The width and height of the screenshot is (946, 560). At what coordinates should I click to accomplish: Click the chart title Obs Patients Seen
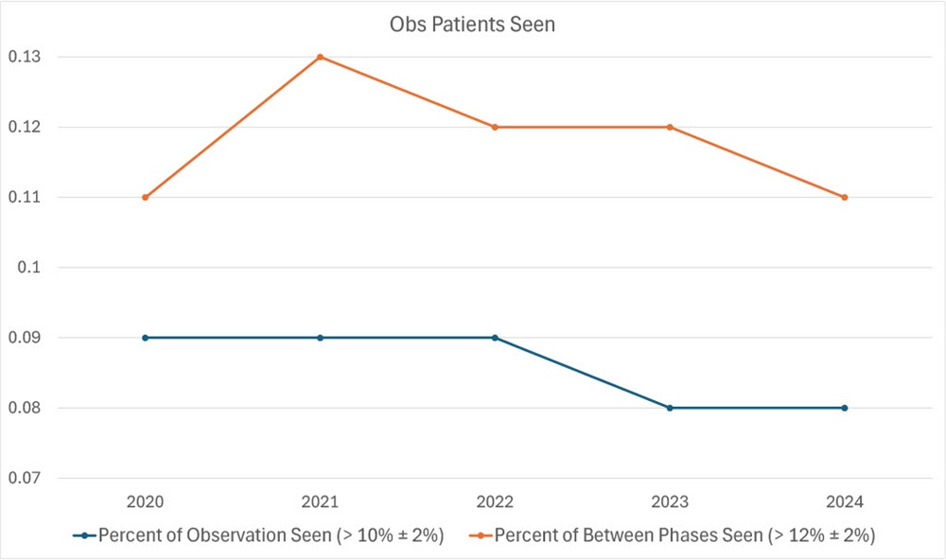[x=472, y=26]
